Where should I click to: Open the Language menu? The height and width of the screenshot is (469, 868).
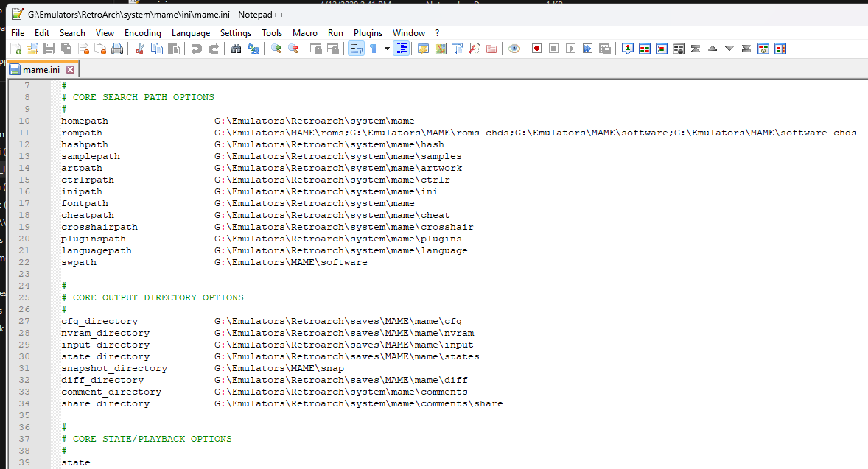191,33
